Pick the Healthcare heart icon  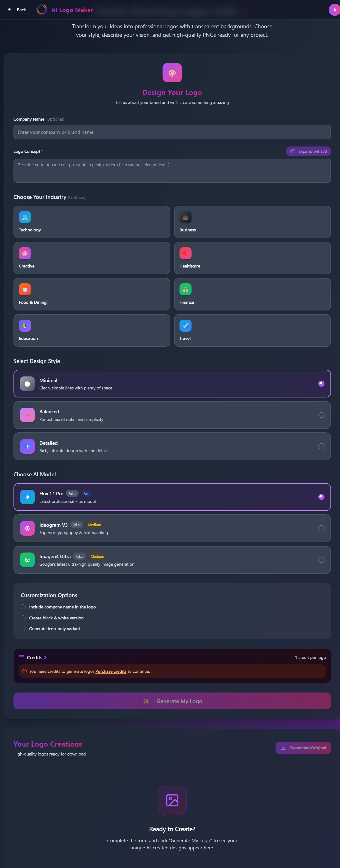tap(185, 253)
